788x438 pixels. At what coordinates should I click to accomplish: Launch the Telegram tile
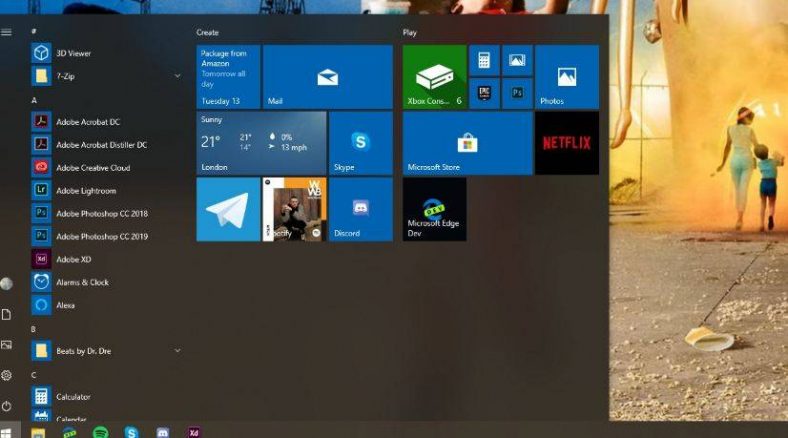point(228,209)
